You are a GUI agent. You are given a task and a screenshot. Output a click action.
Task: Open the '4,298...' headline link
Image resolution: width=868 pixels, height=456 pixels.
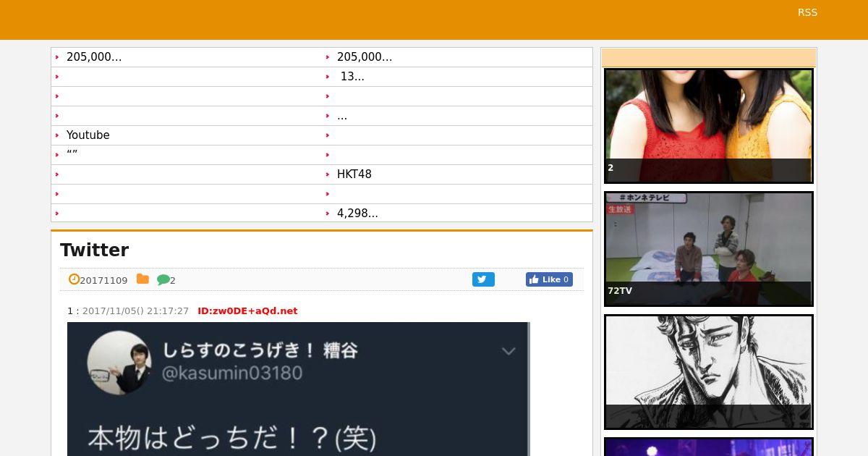pyautogui.click(x=357, y=214)
